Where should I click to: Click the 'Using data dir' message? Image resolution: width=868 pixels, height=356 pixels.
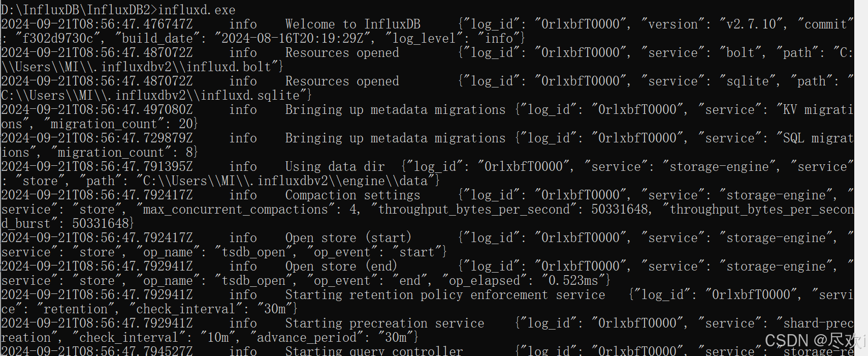coord(335,166)
